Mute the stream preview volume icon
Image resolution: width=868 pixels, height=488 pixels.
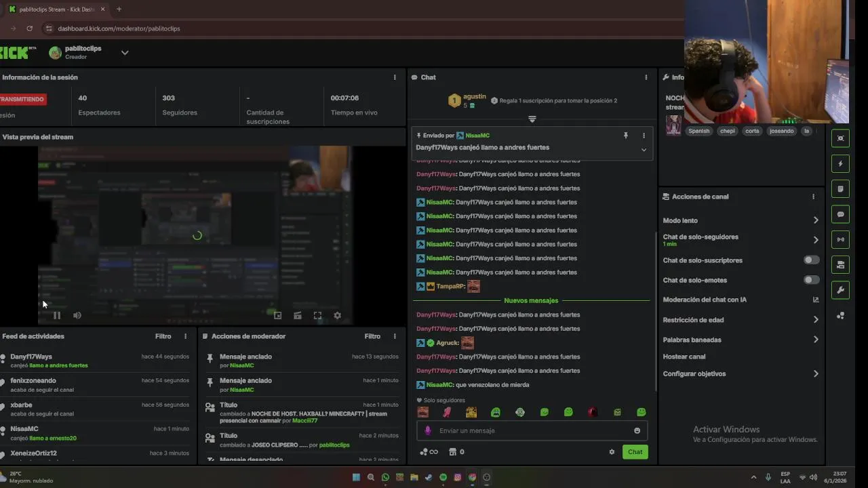(77, 315)
